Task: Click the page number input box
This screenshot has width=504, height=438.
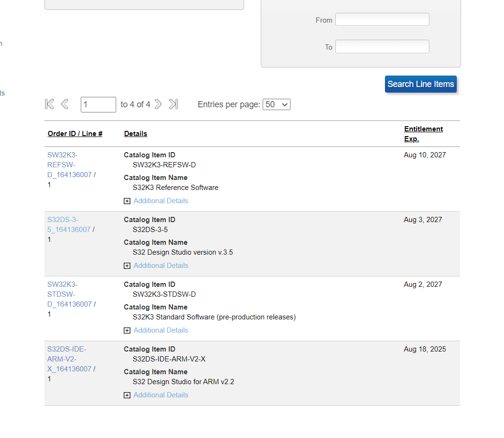Action: 98,104
